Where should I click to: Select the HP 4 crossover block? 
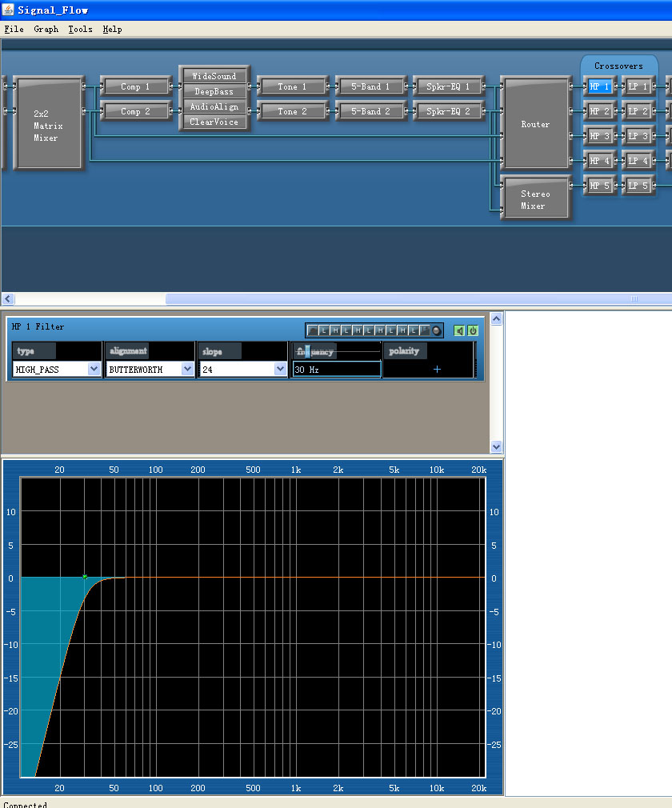point(599,161)
